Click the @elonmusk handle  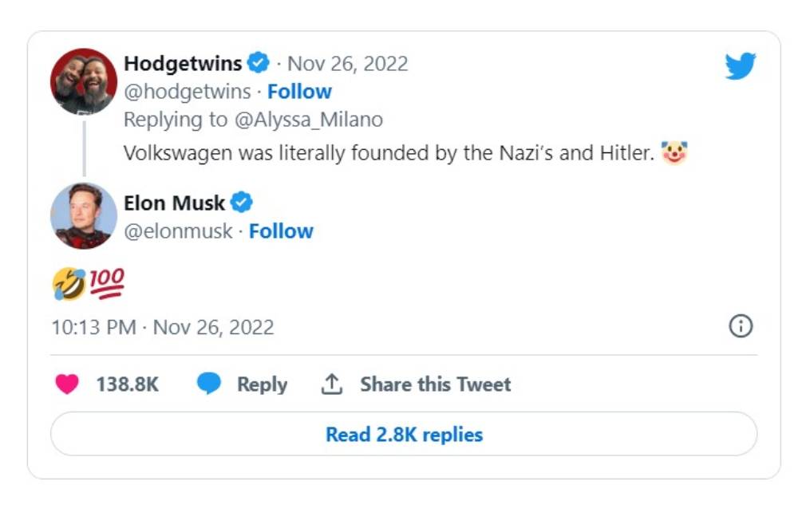178,231
